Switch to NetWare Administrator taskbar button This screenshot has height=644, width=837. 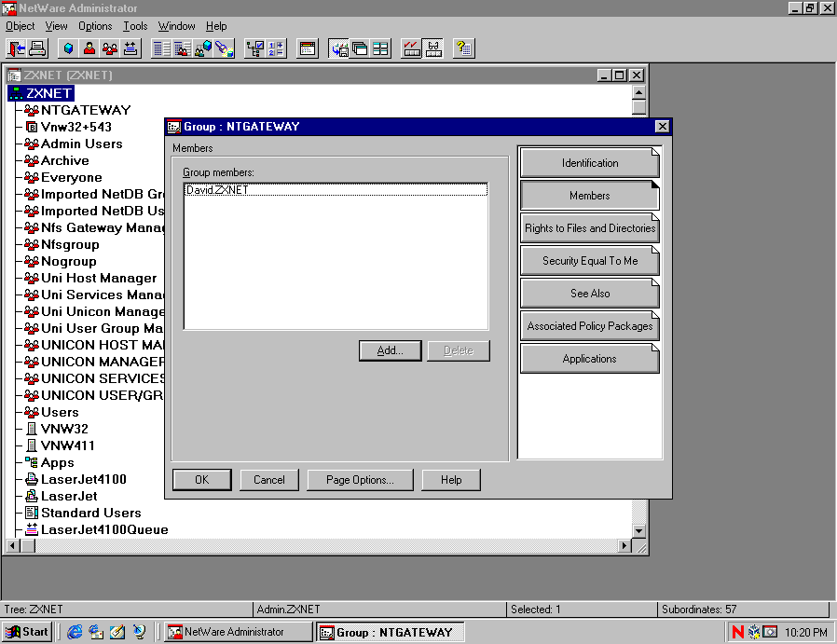pos(238,632)
